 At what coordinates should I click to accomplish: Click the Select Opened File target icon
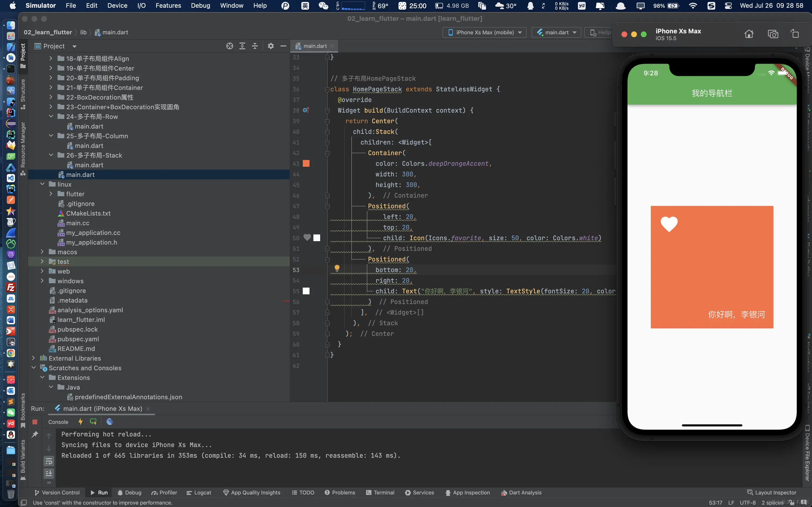229,46
